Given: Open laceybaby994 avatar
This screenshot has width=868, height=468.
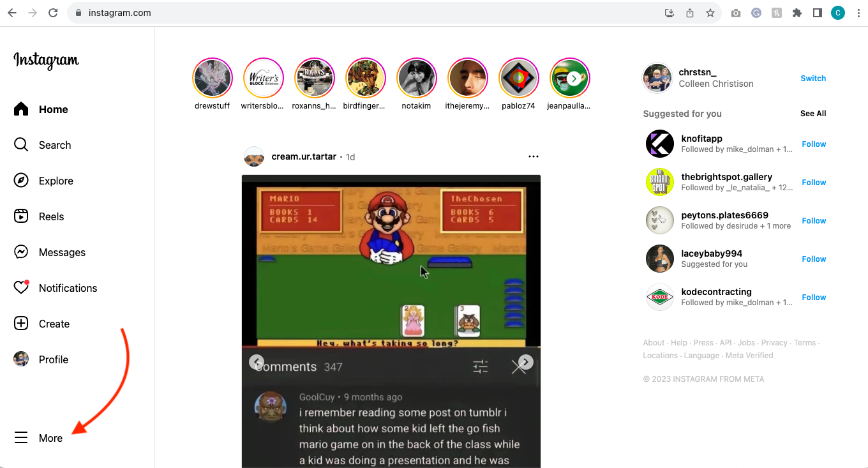Looking at the screenshot, I should point(660,259).
